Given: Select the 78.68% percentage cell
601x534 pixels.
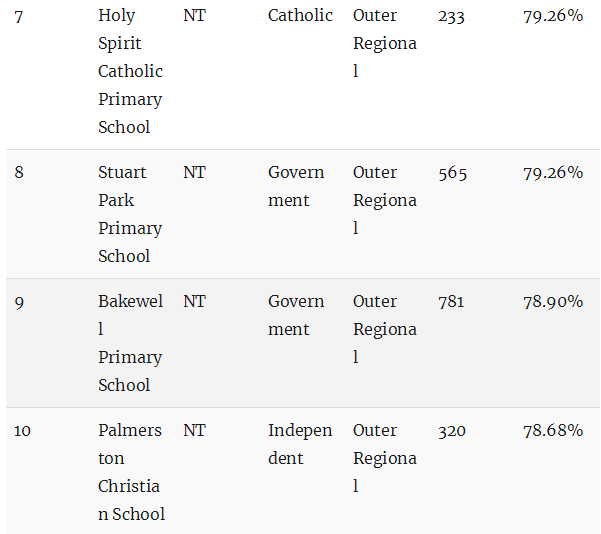Looking at the screenshot, I should click(553, 430).
